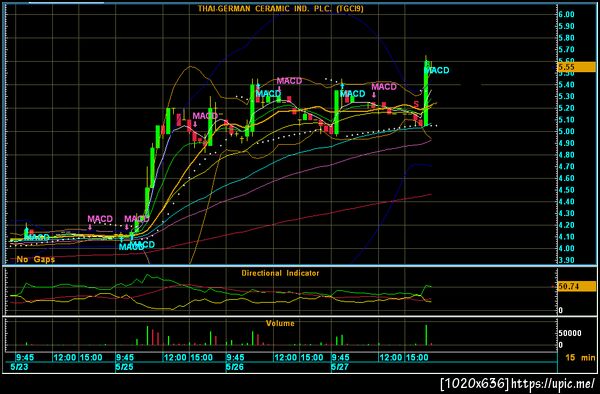Click the 12:00 time label of the 5/26 session
The image size is (600, 394).
(286, 358)
